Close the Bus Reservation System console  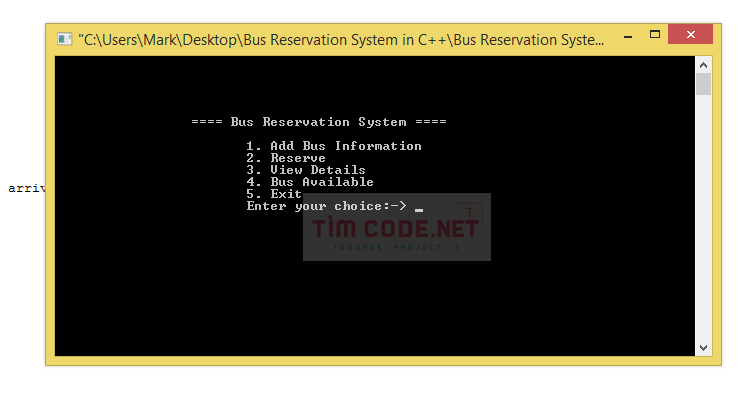690,35
